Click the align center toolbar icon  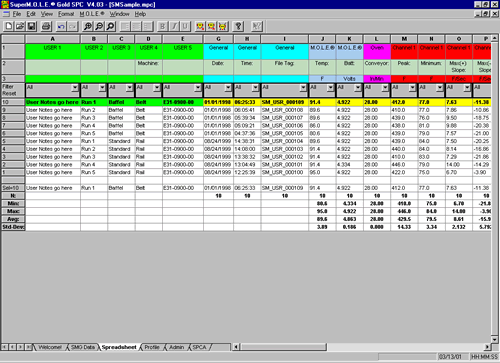point(136,26)
